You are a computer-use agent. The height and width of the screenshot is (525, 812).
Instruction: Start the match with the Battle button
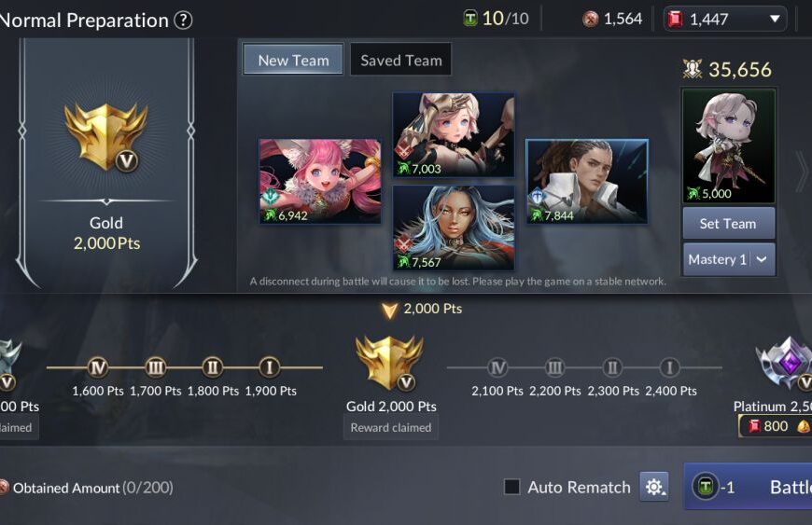click(749, 487)
